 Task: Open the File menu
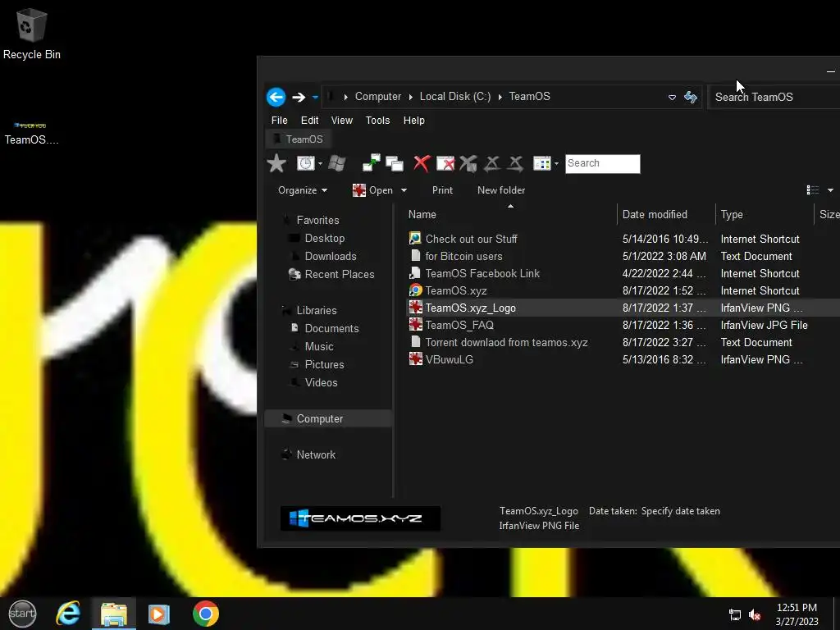279,121
